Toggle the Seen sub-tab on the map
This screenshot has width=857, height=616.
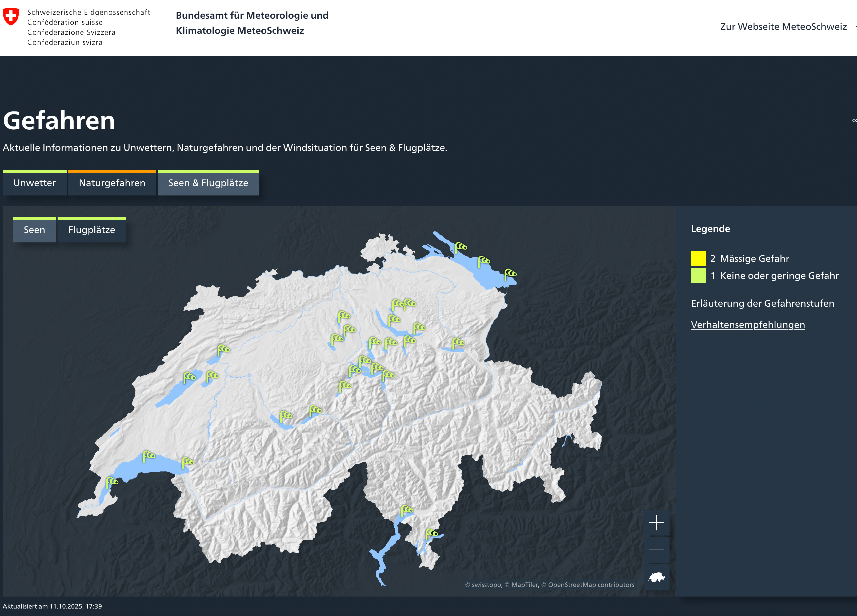point(34,230)
